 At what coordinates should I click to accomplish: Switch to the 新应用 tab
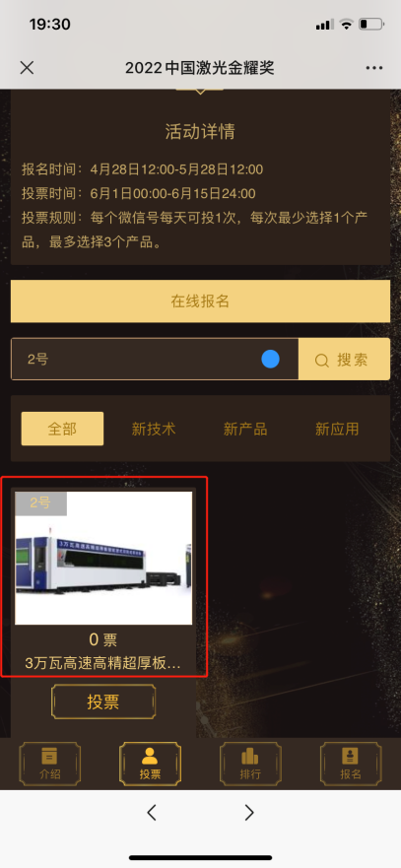pyautogui.click(x=337, y=429)
